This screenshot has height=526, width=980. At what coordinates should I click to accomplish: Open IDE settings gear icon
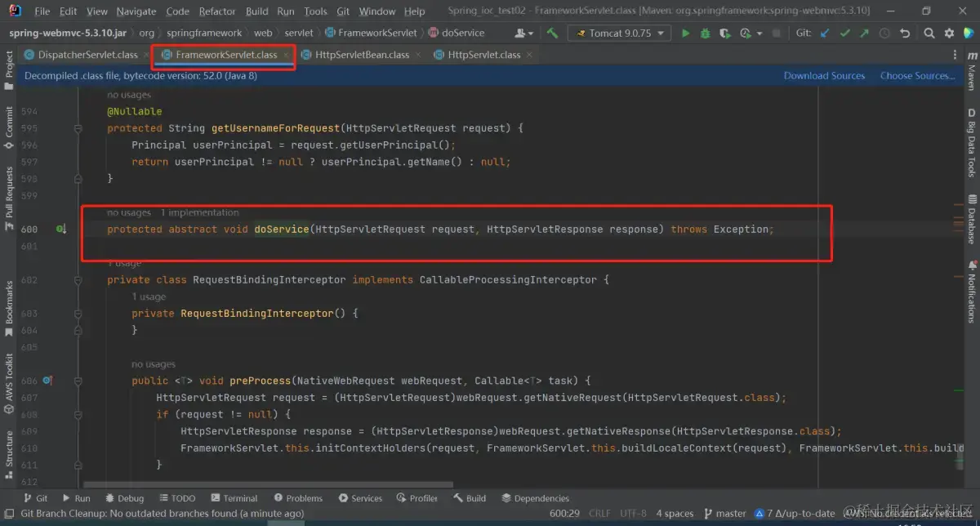(x=949, y=33)
